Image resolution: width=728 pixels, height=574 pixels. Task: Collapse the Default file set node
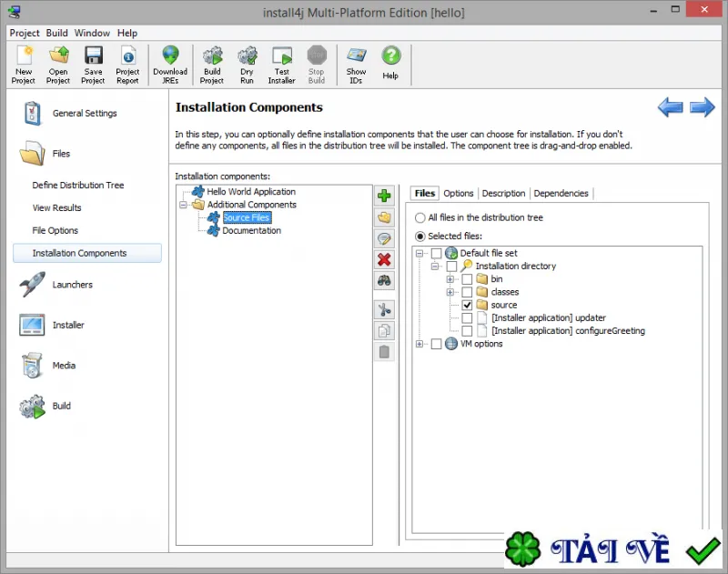tap(420, 253)
